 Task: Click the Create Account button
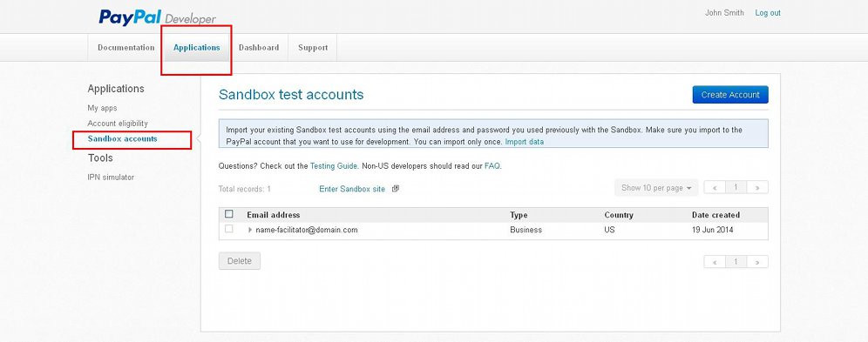[730, 95]
